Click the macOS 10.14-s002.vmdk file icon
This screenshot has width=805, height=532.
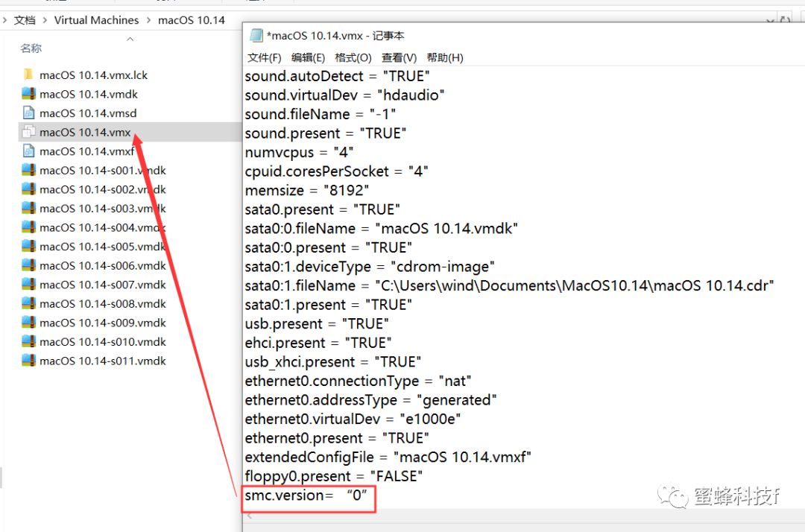tap(28, 189)
